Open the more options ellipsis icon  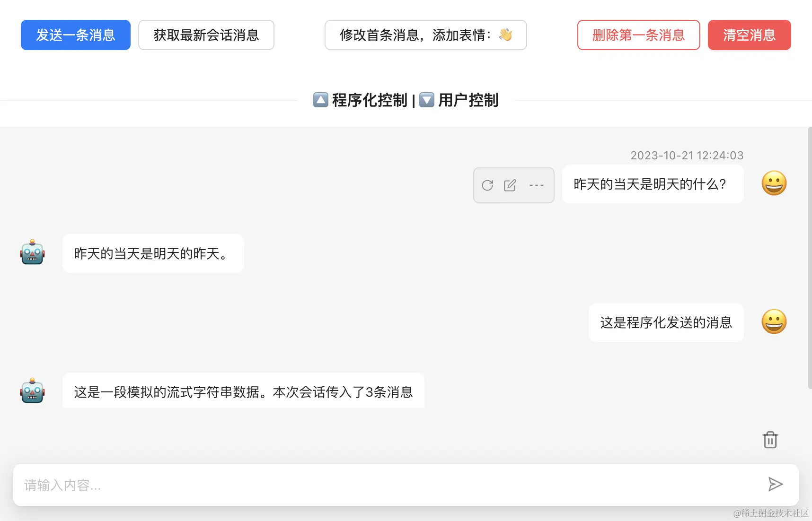[x=536, y=185]
